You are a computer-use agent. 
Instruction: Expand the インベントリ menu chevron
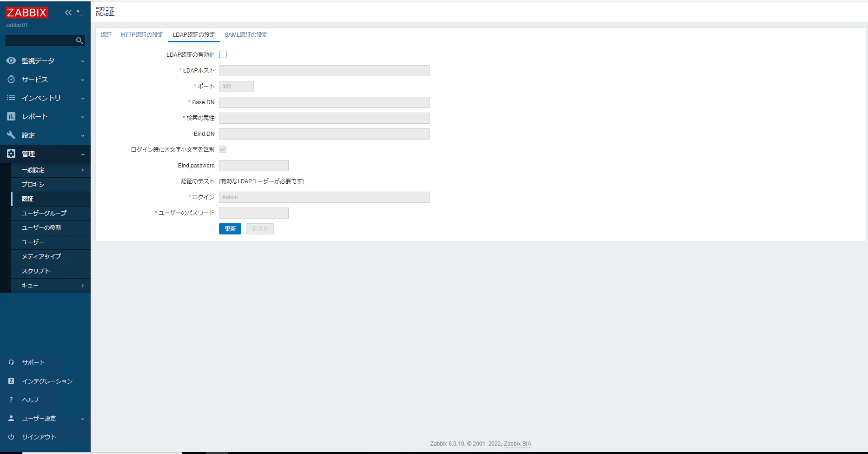(83, 98)
